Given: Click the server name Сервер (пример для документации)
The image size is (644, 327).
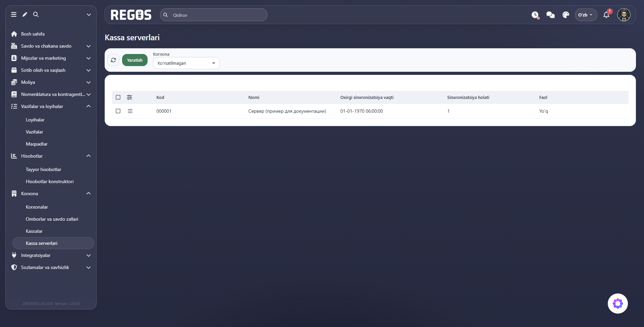Looking at the screenshot, I should pos(287,111).
